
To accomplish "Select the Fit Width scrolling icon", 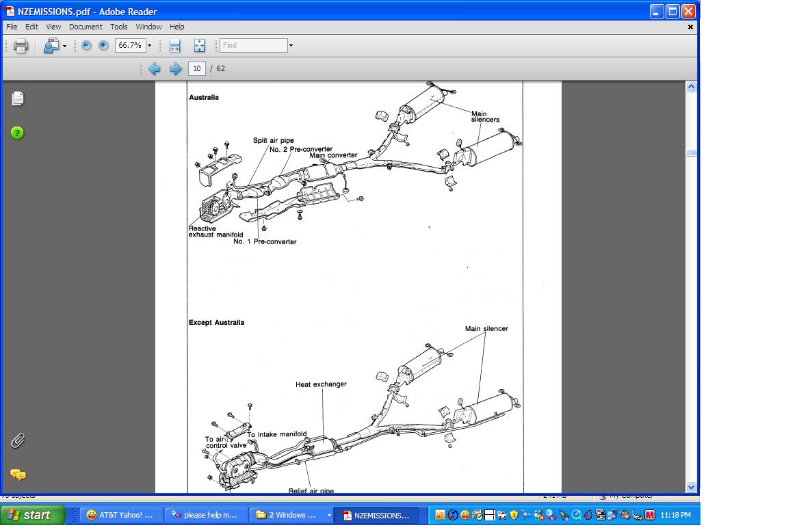I will click(174, 46).
